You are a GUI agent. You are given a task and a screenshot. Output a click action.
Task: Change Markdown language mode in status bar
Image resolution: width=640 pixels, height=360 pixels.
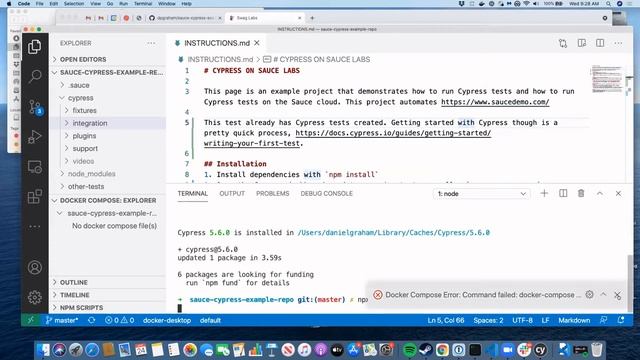[x=574, y=320]
